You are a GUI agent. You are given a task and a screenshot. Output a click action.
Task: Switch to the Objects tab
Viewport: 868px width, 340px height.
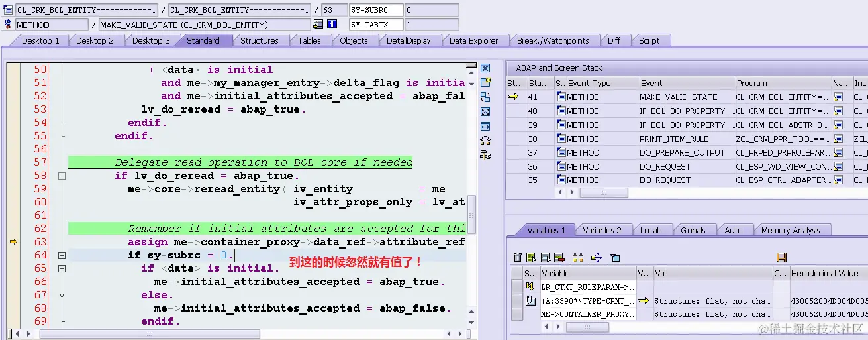[354, 40]
